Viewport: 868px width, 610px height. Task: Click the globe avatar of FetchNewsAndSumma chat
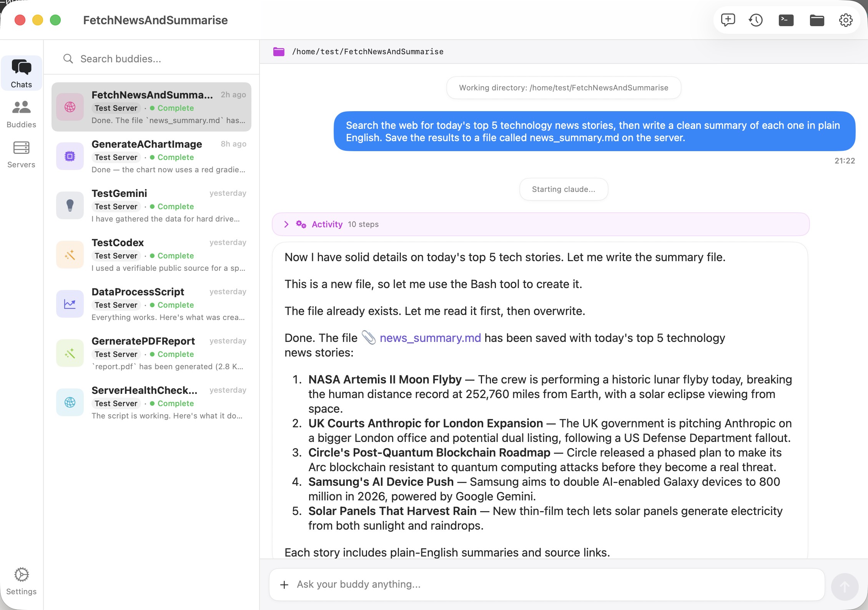click(x=70, y=107)
